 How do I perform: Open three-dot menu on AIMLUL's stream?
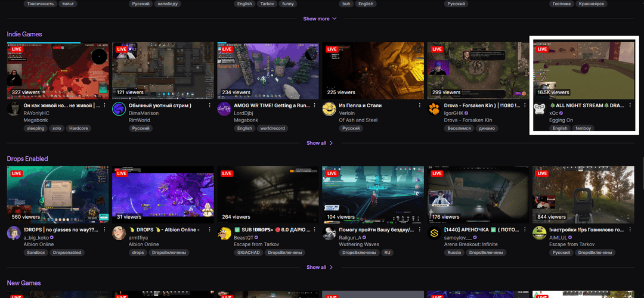click(x=630, y=229)
